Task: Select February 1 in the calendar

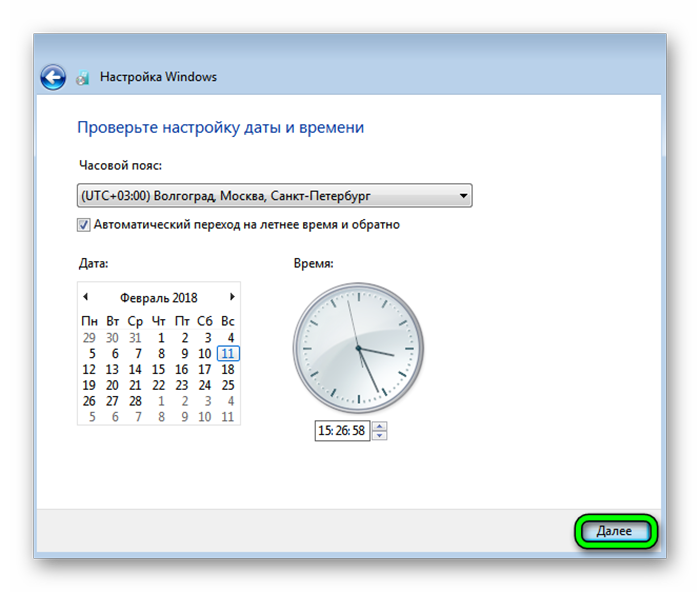Action: [x=161, y=338]
